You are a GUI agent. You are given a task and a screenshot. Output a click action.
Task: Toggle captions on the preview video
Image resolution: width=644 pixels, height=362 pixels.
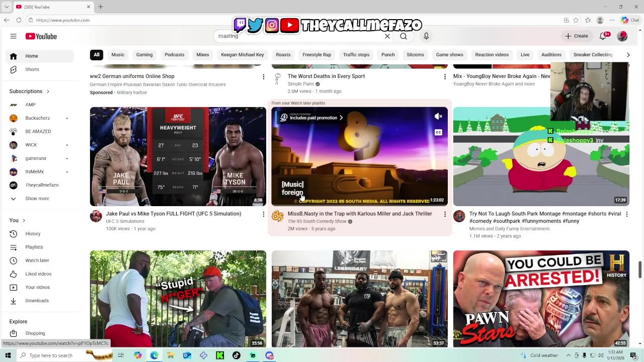click(439, 133)
